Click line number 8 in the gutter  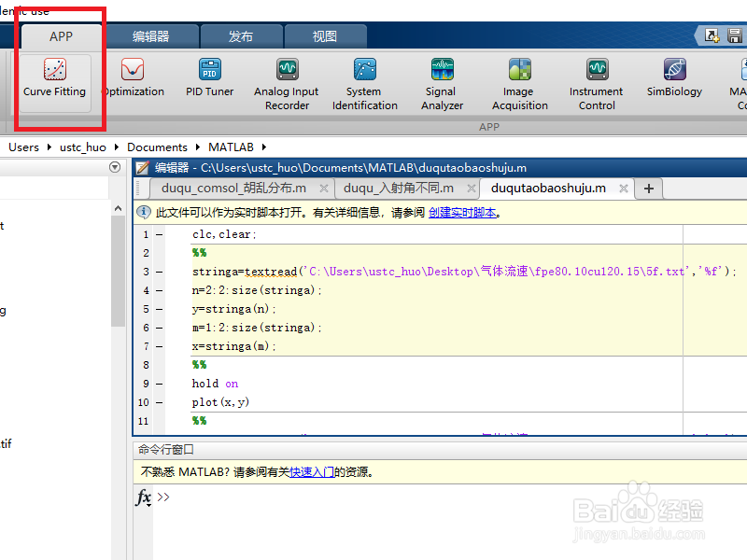146,365
